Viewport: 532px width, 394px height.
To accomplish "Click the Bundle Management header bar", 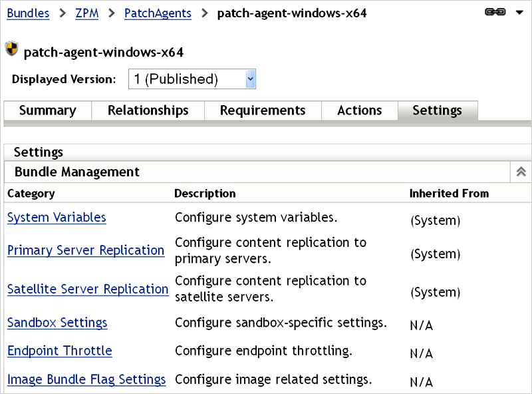I will point(253,172).
